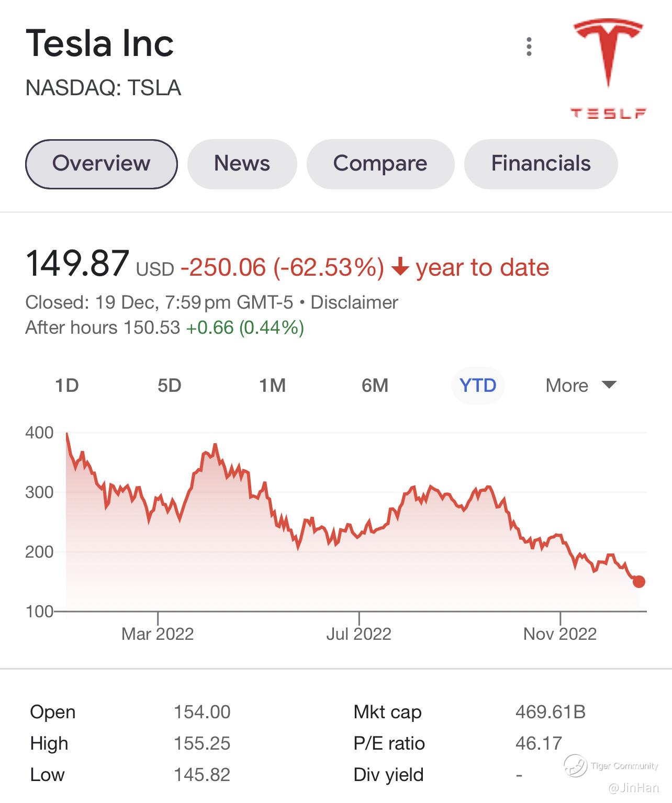This screenshot has width=672, height=803.
Task: Select the 5D time range
Action: (170, 386)
